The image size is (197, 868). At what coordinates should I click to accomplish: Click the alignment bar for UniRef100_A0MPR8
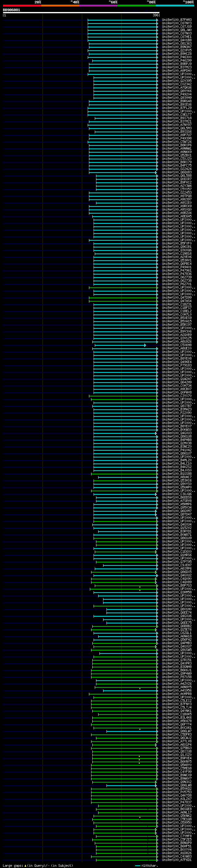(x=123, y=694)
